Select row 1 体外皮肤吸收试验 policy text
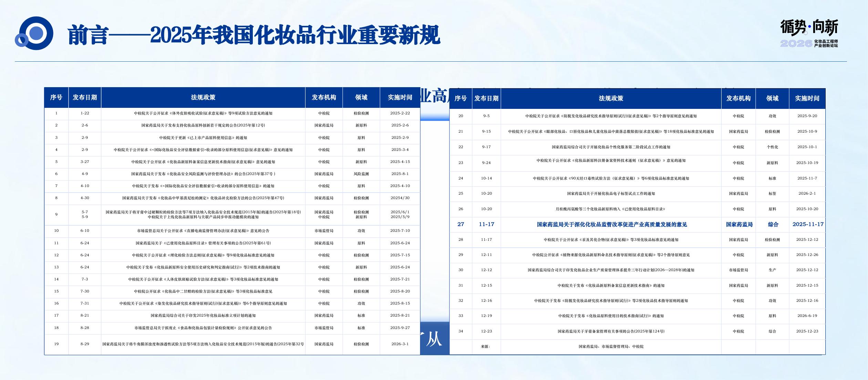This screenshot has height=380, width=868. point(203,113)
